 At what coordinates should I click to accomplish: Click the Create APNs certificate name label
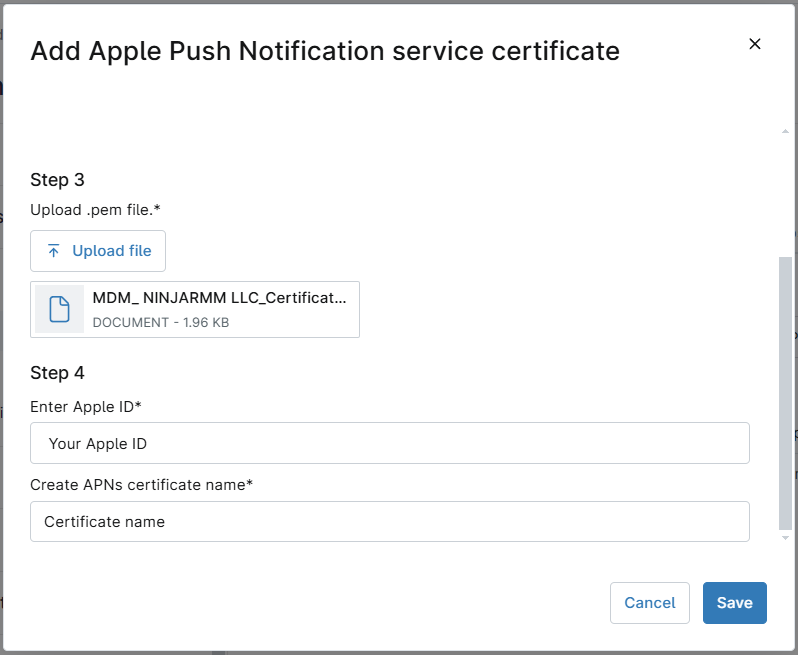[x=142, y=485]
